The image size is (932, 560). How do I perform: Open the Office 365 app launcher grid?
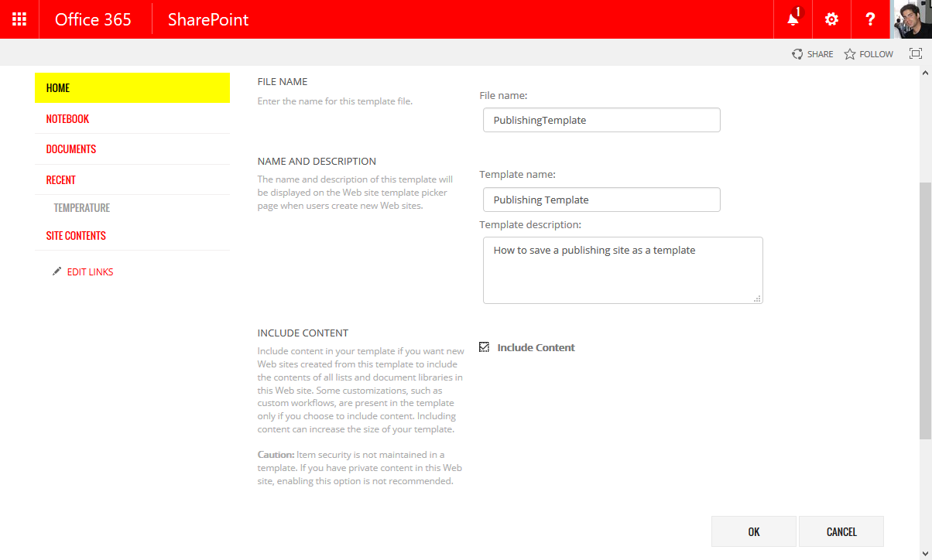coord(19,19)
